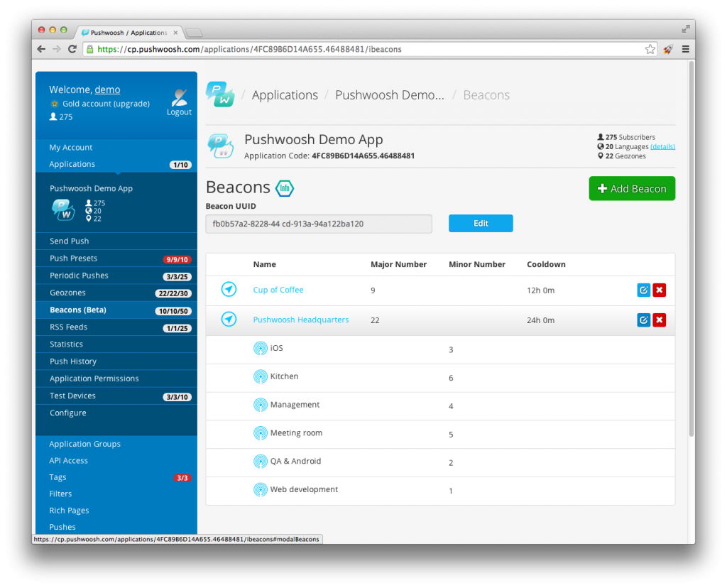Click the Beacon UUID field

(x=319, y=224)
